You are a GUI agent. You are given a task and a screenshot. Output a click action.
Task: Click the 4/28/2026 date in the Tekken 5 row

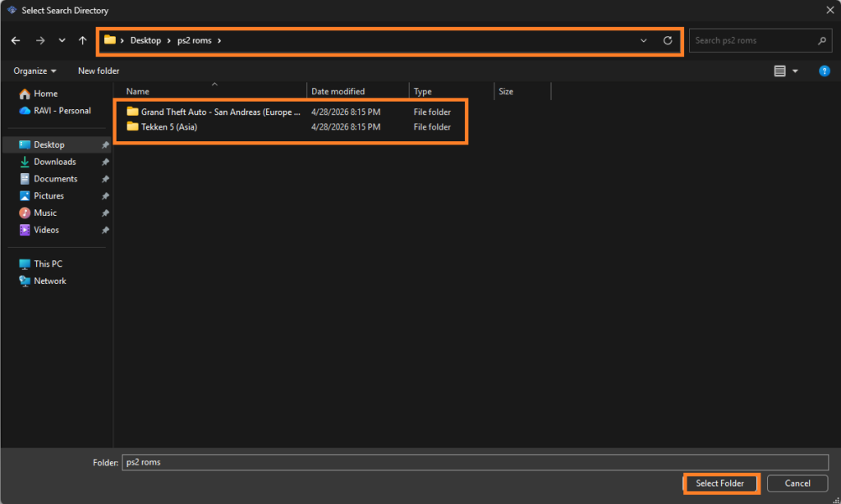point(346,126)
